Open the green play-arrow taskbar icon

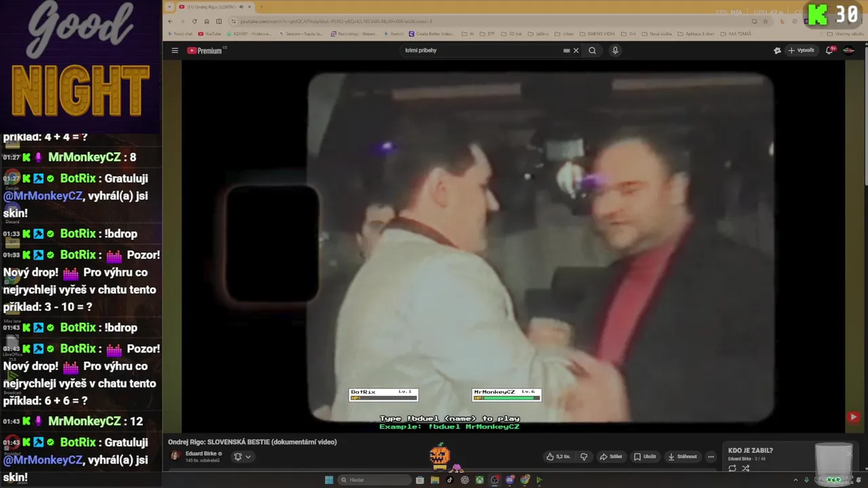click(539, 480)
